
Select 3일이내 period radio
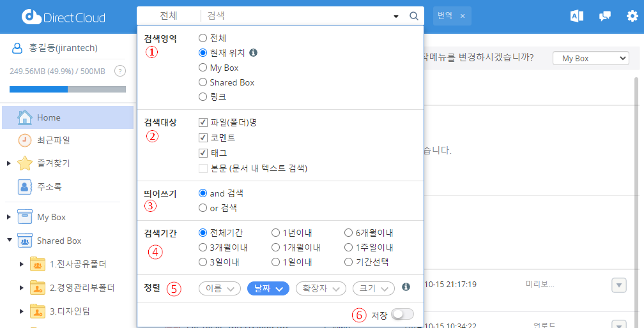tap(203, 262)
